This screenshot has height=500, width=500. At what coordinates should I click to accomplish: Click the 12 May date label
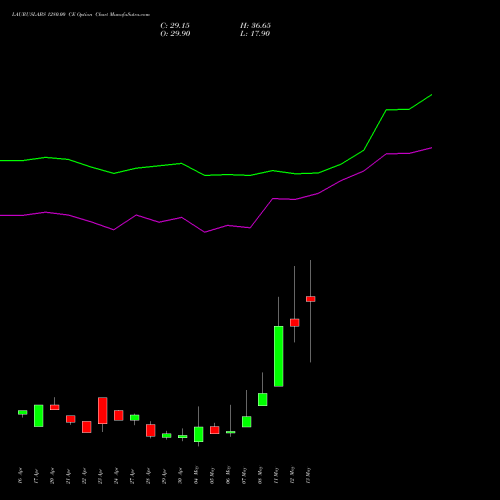click(292, 475)
